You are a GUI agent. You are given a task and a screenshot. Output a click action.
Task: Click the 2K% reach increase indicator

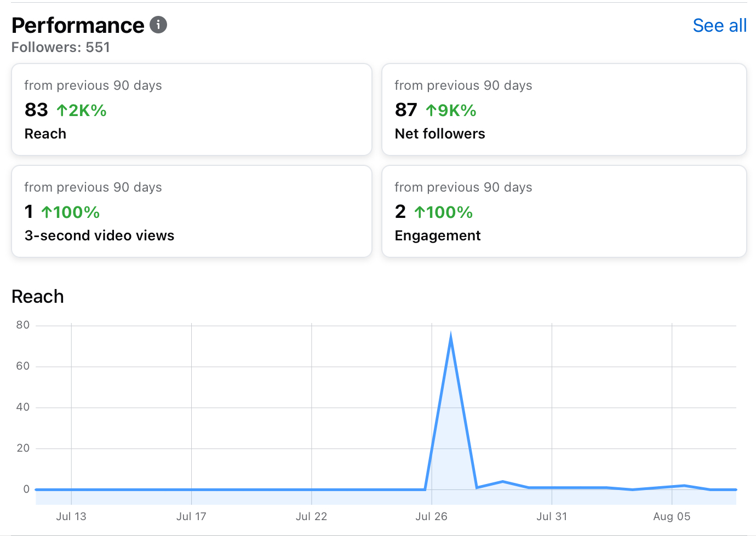coord(82,111)
